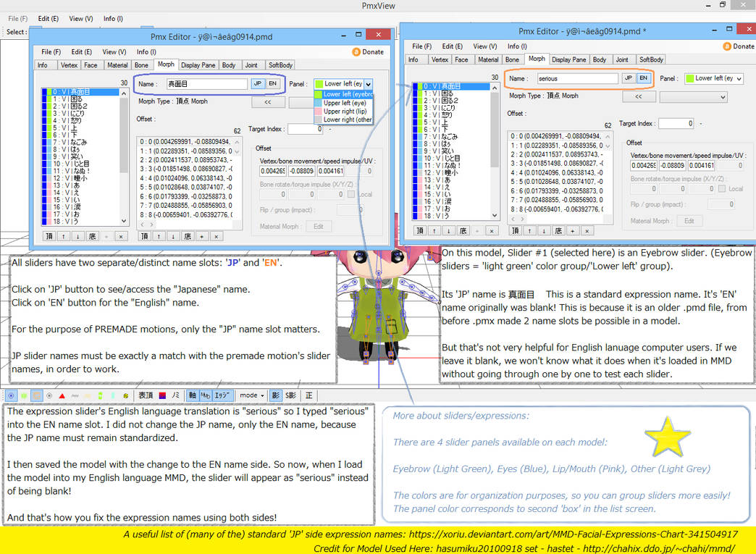Image resolution: width=756 pixels, height=554 pixels.
Task: Click the grey circle joint display icon
Action: click(49, 395)
